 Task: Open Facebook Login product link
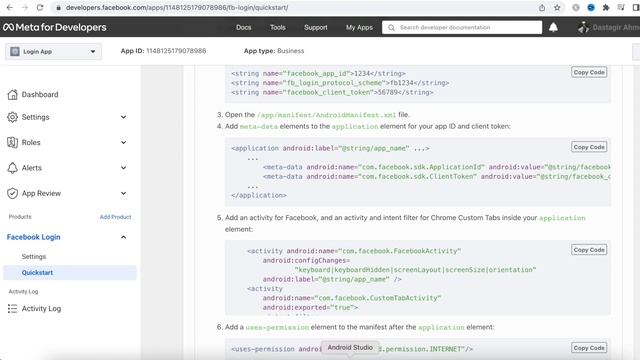[x=33, y=237]
